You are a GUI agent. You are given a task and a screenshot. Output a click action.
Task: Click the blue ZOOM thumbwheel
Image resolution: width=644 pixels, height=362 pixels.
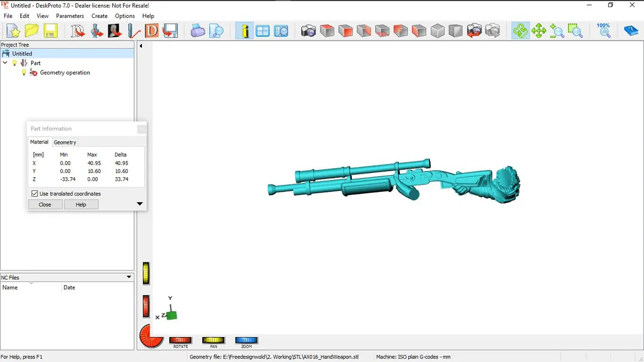coord(246,340)
